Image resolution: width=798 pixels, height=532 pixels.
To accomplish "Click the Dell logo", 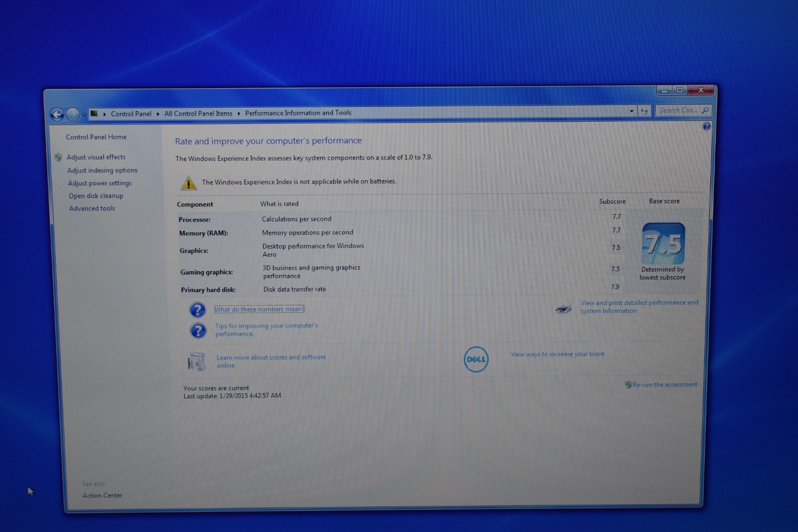I will 476,359.
